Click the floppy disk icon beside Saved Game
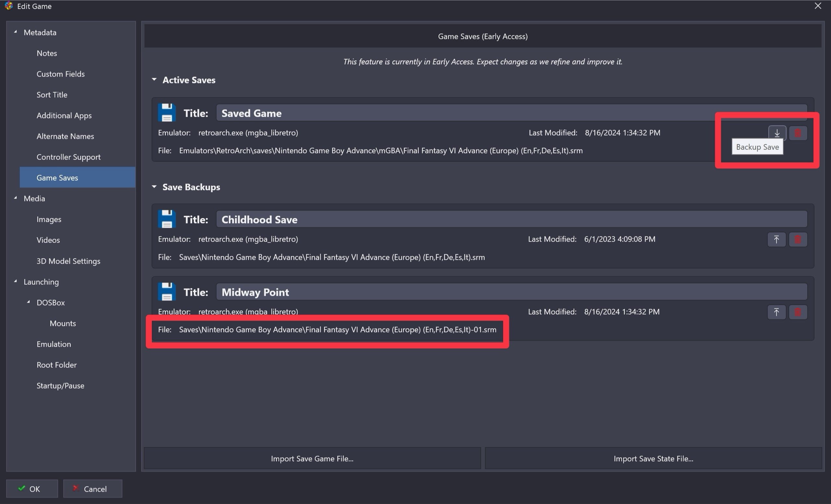The image size is (831, 504). [167, 113]
